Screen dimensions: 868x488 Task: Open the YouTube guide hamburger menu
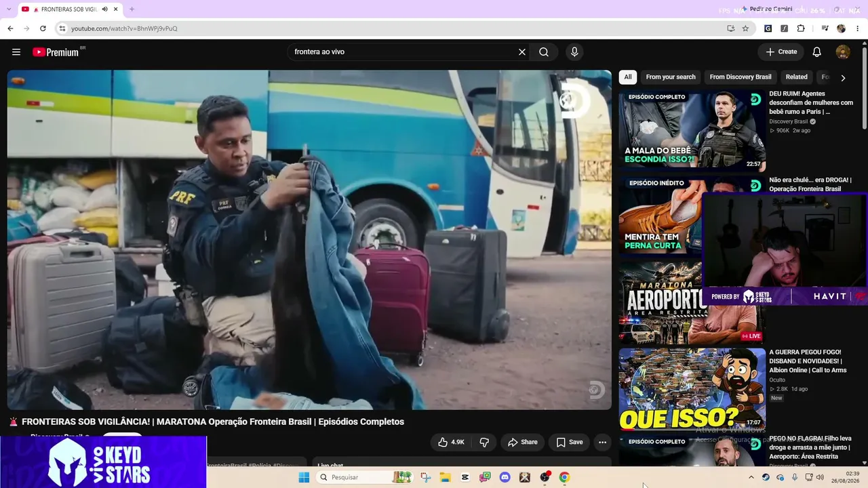[x=16, y=52]
